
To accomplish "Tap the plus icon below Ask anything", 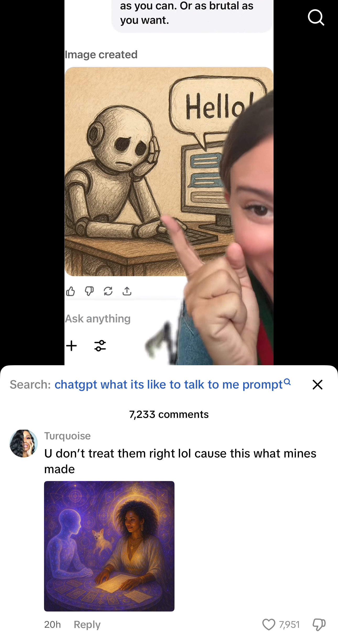I will 72,346.
